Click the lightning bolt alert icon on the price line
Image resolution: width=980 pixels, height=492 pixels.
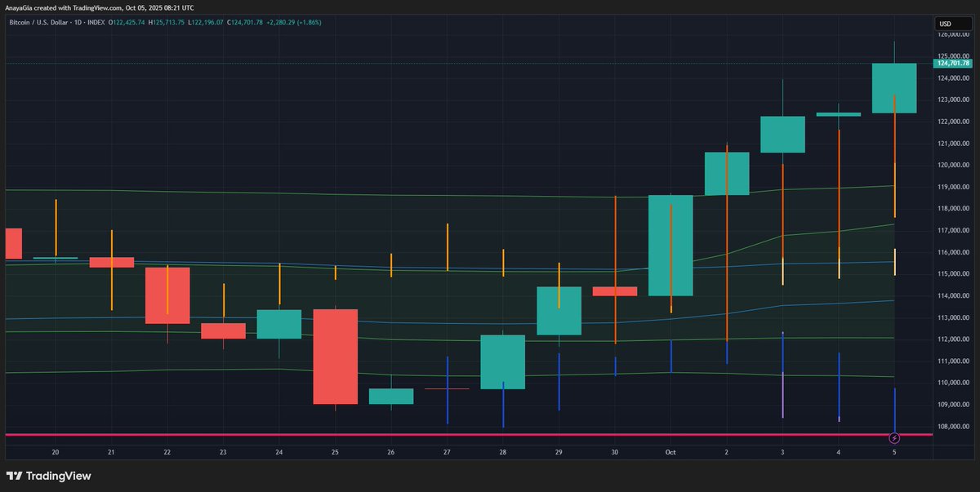(x=894, y=439)
